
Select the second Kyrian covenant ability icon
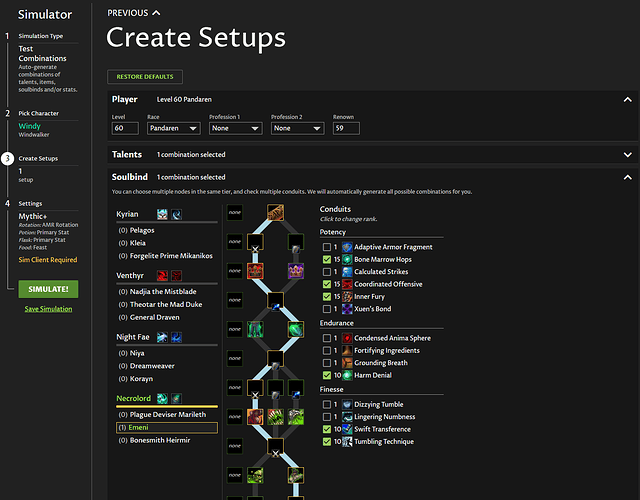[176, 214]
